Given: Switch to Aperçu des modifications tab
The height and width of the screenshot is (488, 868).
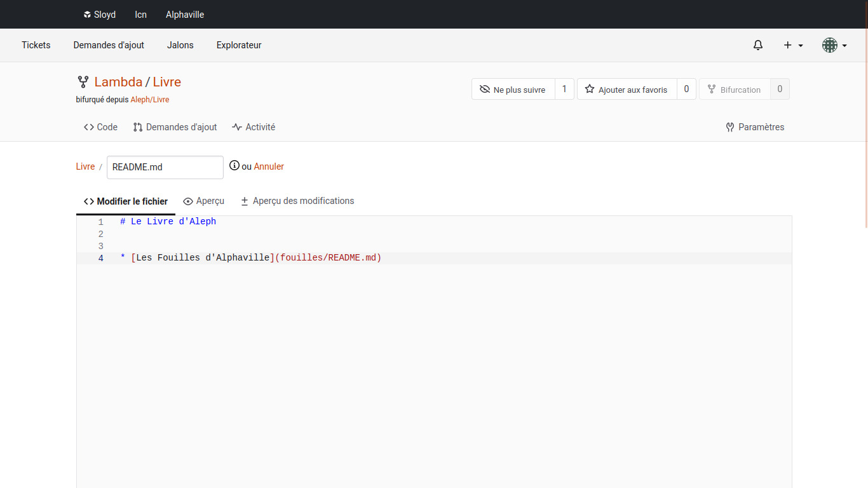Looking at the screenshot, I should (x=297, y=201).
